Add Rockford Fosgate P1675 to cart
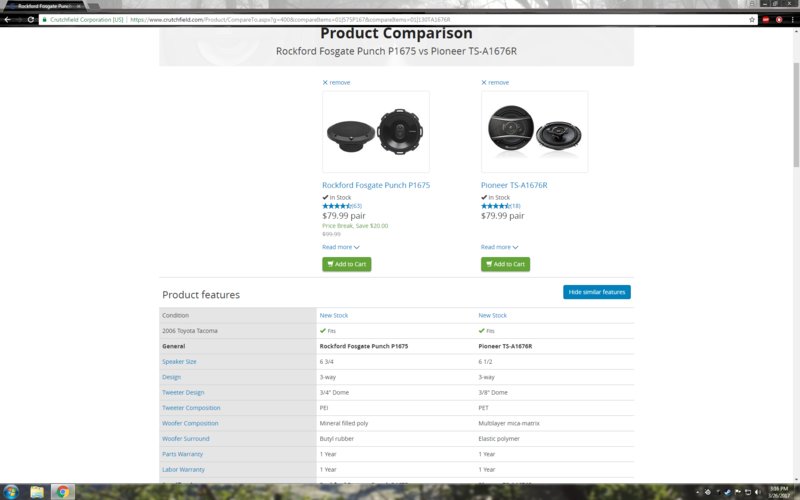This screenshot has height=500, width=800. pos(346,264)
